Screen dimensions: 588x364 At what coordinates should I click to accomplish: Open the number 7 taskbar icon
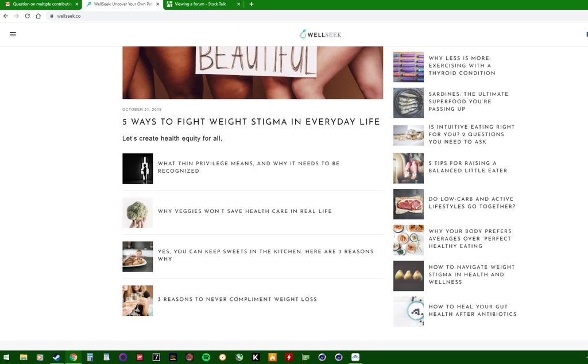[156, 357]
